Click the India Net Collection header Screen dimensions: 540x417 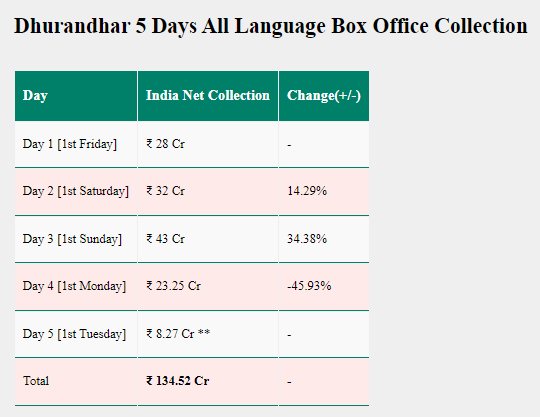click(208, 95)
